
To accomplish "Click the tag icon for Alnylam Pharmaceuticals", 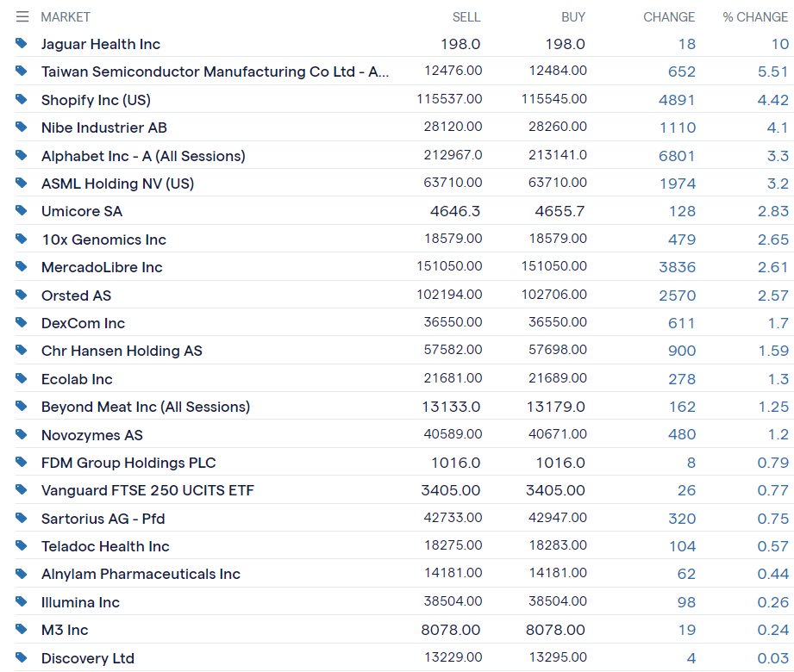I will pyautogui.click(x=22, y=574).
